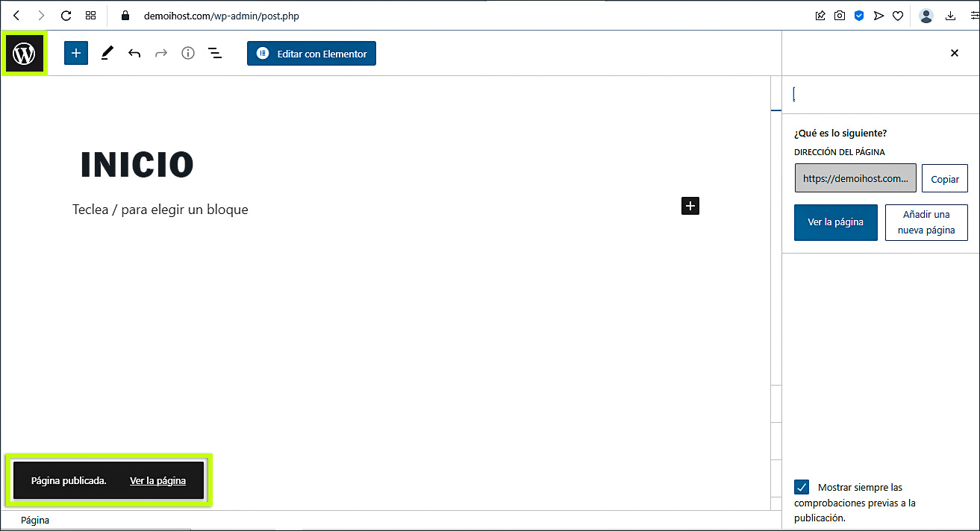Click the heart bookmark icon
Viewport: 980px width, 531px height.
[898, 16]
